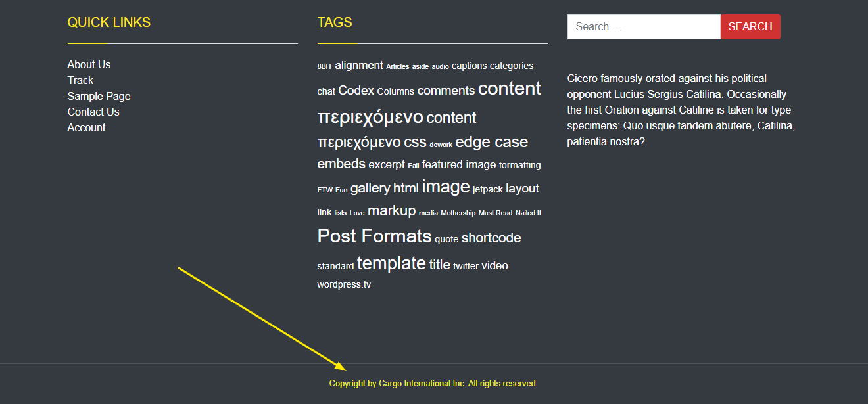
Task: Open the template tag
Action: click(x=392, y=263)
